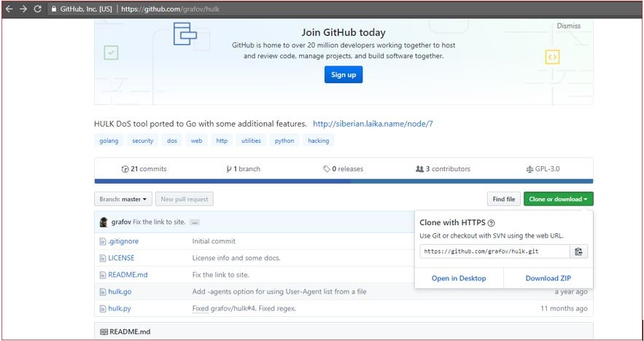Open the 1 branch tab
This screenshot has width=644, height=341.
pos(243,168)
